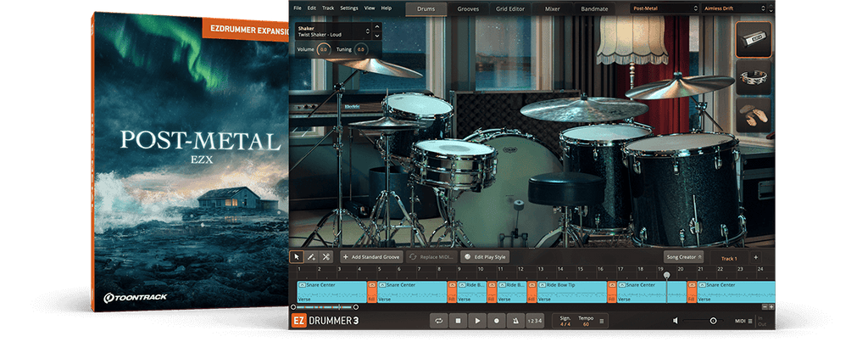The width and height of the screenshot is (868, 353).
Task: Click the Replace MIDI button
Action: tap(431, 257)
